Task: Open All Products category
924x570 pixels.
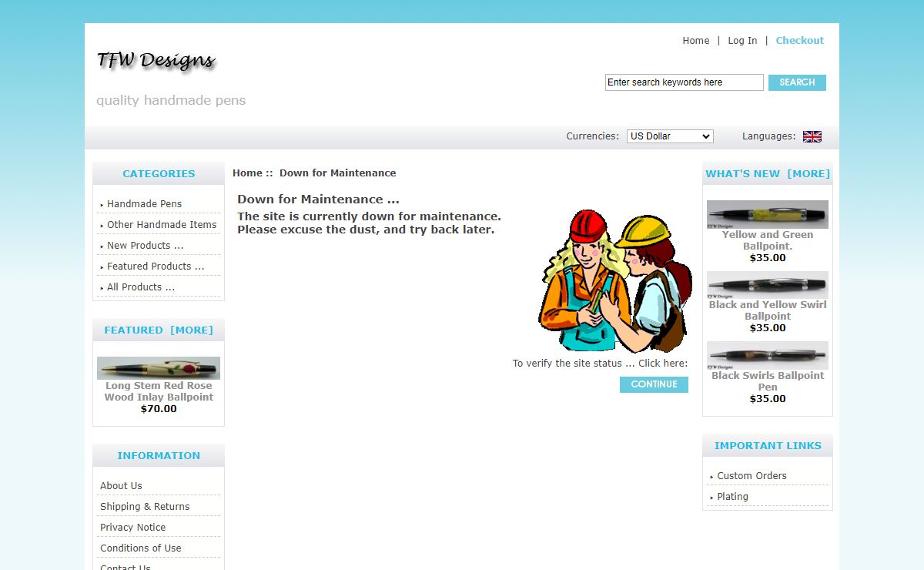Action: pyautogui.click(x=140, y=287)
